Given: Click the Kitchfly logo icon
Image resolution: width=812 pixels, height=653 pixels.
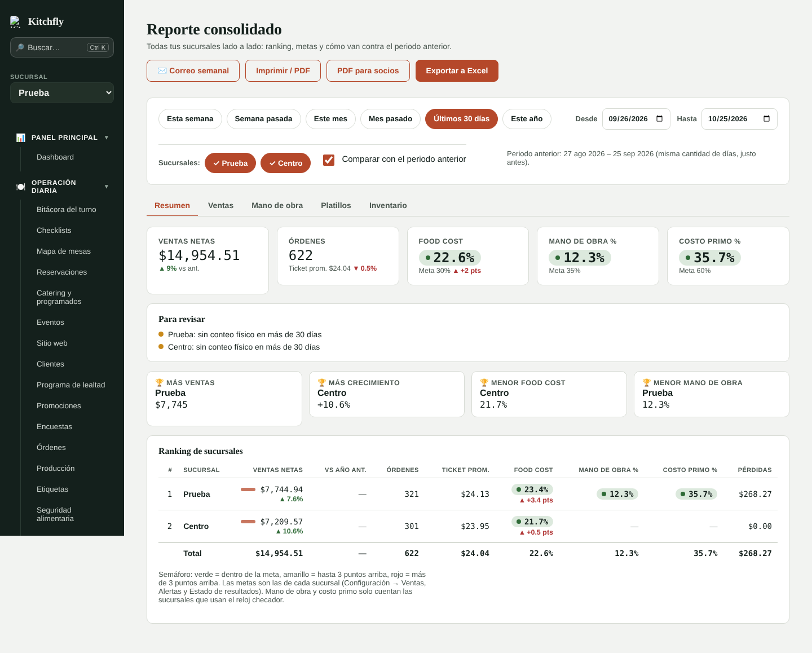Looking at the screenshot, I should [x=15, y=22].
